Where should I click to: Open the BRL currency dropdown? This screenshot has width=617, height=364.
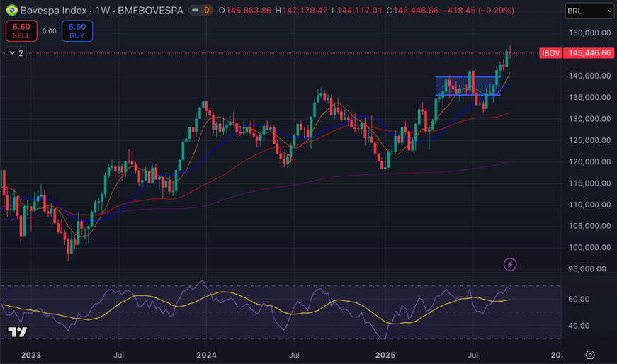[589, 11]
